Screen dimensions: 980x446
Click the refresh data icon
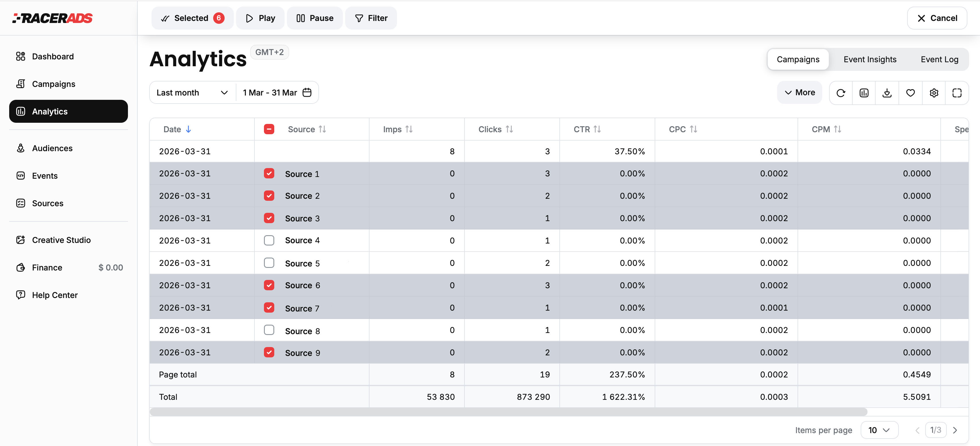(841, 93)
